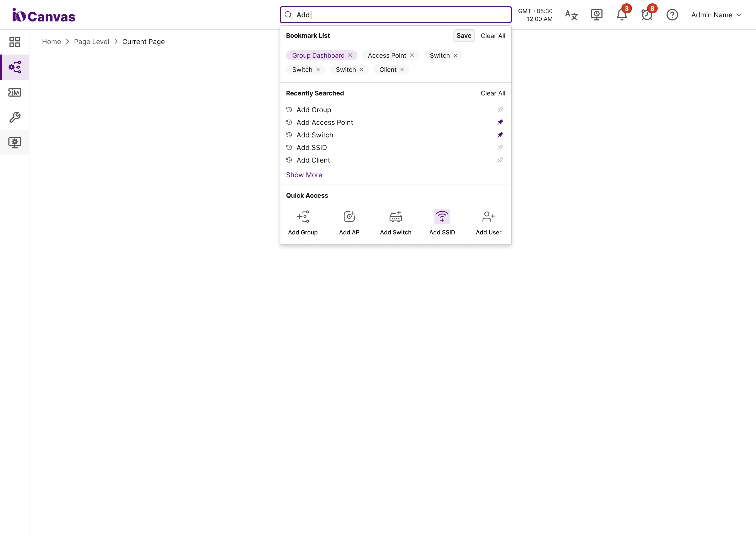Screen dimensions: 756x537
Task: Go to Page Level breadcrumb
Action: point(91,42)
